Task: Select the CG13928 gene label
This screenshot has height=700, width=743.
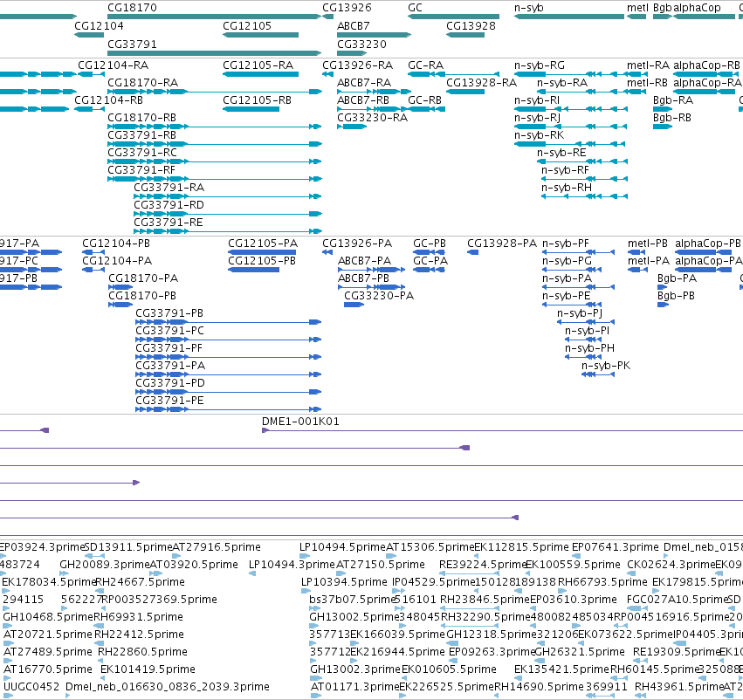Action: coord(471,25)
